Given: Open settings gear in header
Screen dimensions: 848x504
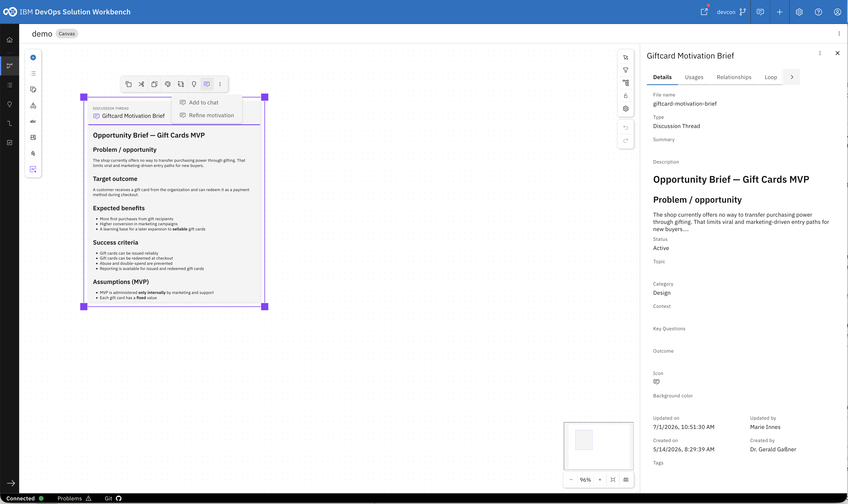Looking at the screenshot, I should tap(799, 12).
